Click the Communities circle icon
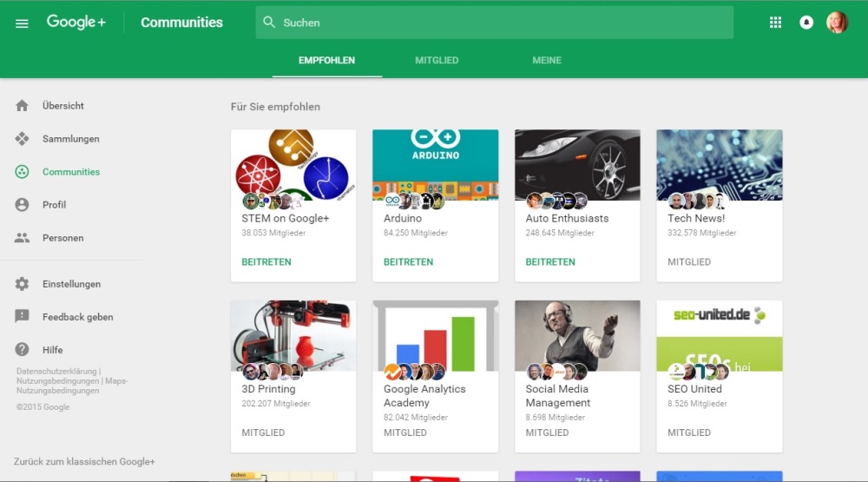Image resolution: width=868 pixels, height=482 pixels. (x=22, y=172)
